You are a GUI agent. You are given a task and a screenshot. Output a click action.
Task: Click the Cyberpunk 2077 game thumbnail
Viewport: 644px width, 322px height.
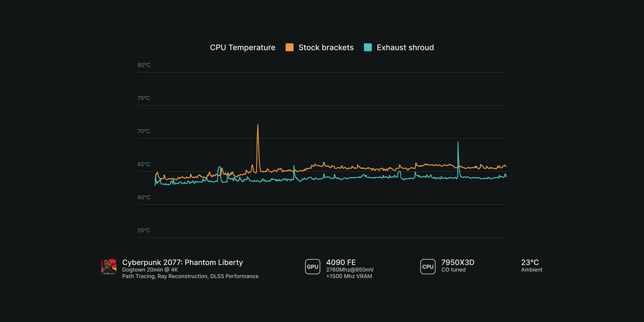(109, 266)
